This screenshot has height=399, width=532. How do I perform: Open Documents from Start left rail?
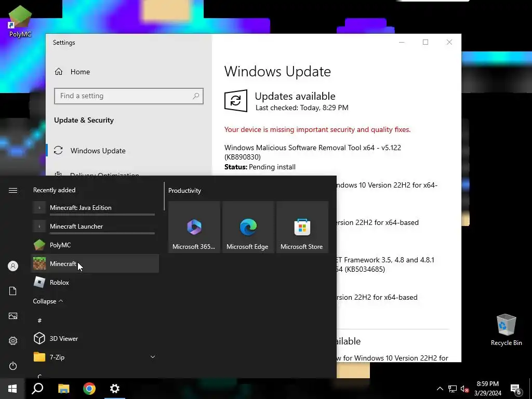click(x=13, y=291)
